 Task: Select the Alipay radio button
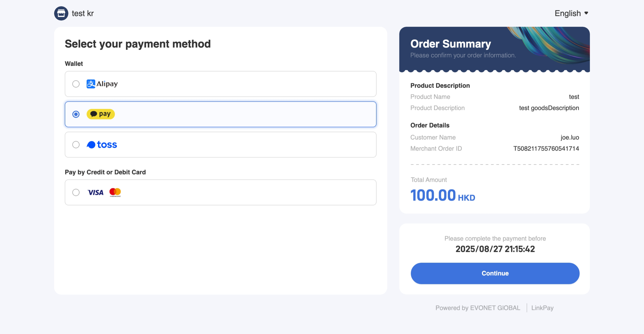pyautogui.click(x=76, y=84)
